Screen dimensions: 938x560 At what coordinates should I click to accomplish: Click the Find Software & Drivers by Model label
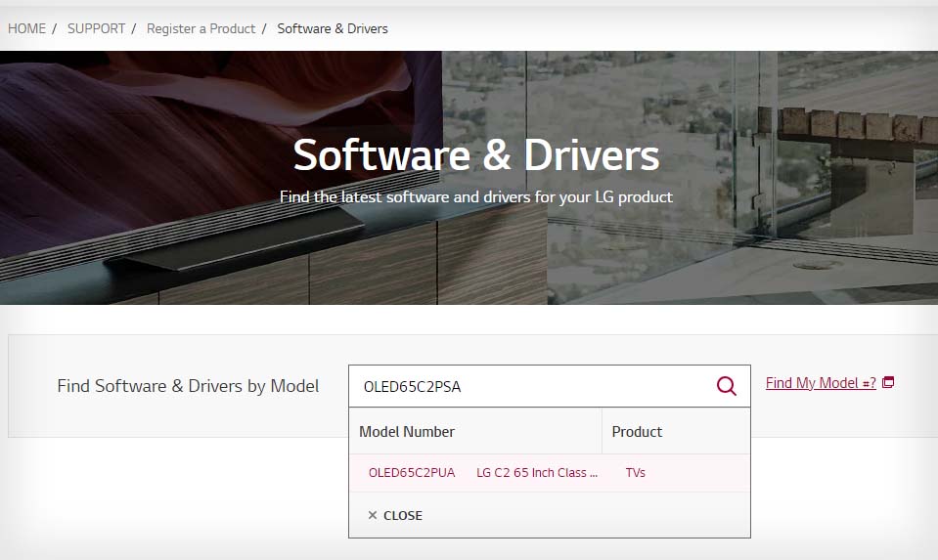pyautogui.click(x=188, y=386)
